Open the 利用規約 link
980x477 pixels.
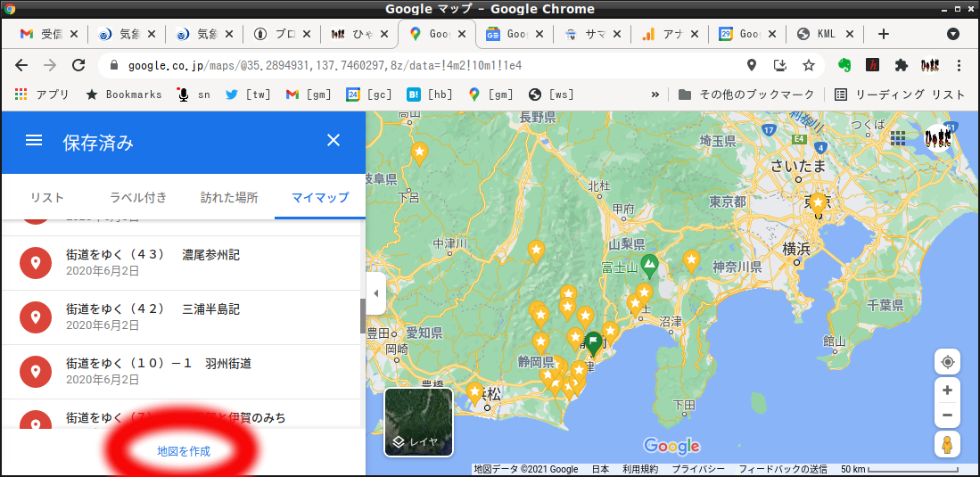tap(640, 469)
